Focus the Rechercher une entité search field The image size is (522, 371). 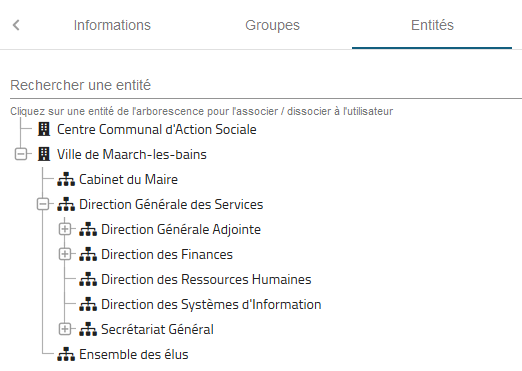point(266,85)
